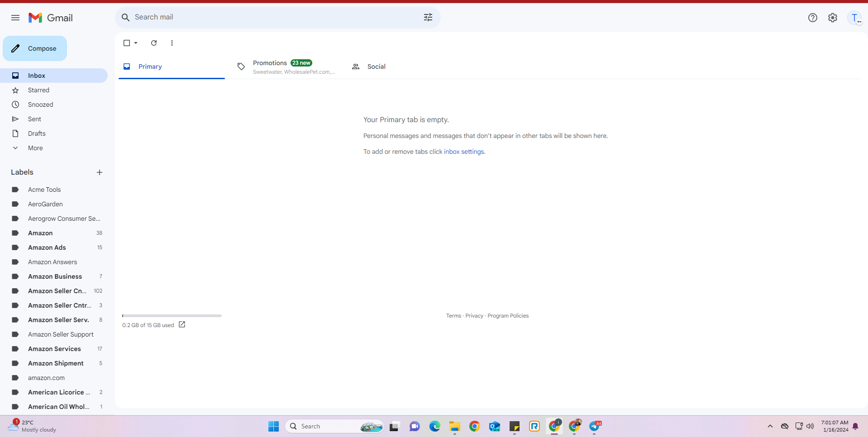Open the Support help icon
Image resolution: width=868 pixels, height=437 pixels.
tap(813, 18)
